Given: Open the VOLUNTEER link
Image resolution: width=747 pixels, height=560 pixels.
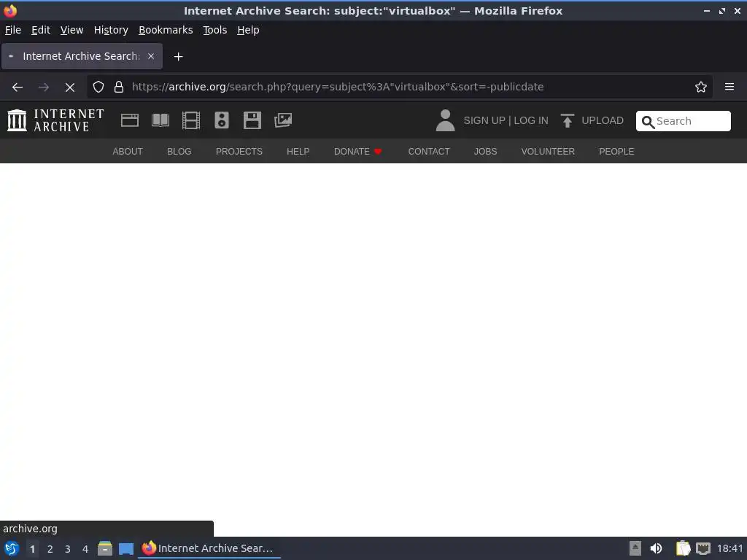Looking at the screenshot, I should 548,152.
